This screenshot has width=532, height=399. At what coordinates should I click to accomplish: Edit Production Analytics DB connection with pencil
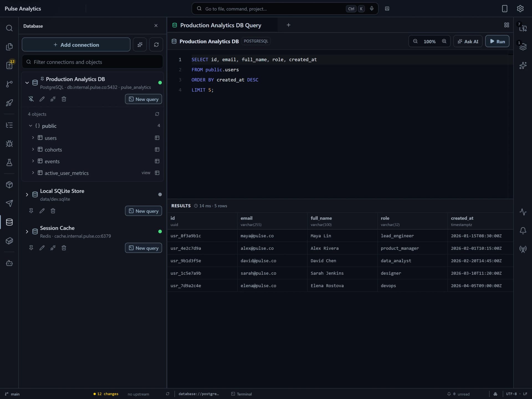pyautogui.click(x=42, y=99)
